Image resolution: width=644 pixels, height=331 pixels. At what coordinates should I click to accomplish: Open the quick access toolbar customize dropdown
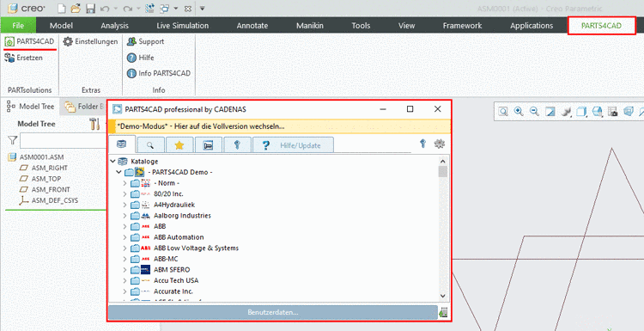(x=202, y=9)
